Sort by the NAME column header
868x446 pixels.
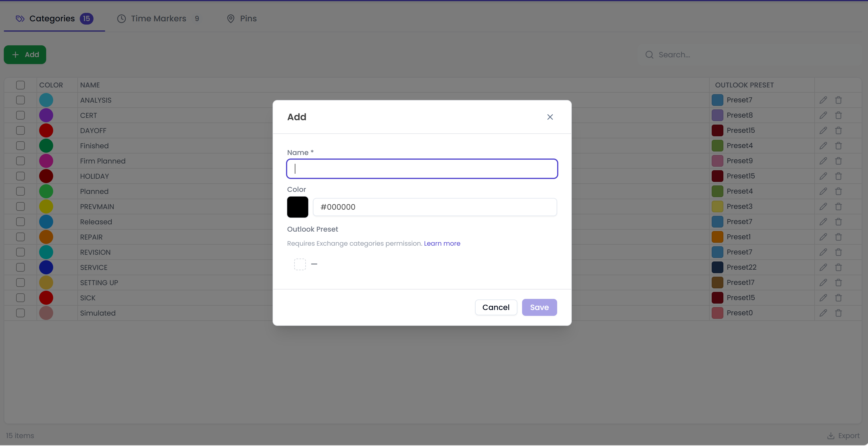click(90, 85)
